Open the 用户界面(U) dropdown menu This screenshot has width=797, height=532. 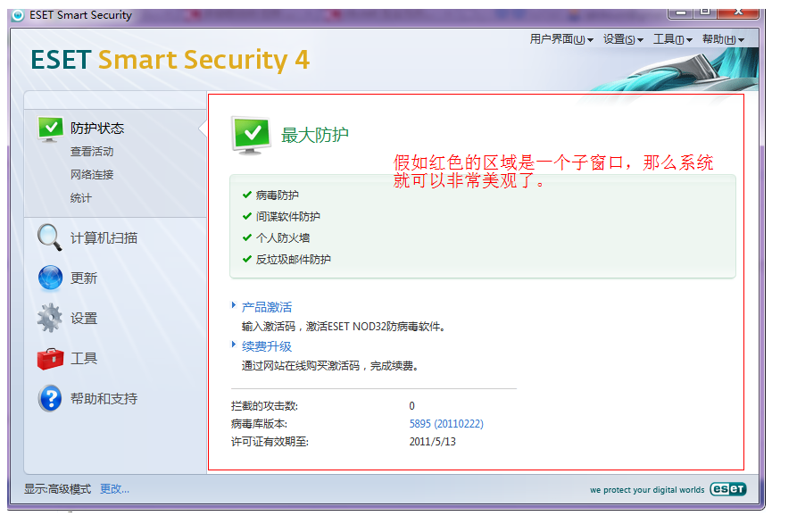coord(561,39)
